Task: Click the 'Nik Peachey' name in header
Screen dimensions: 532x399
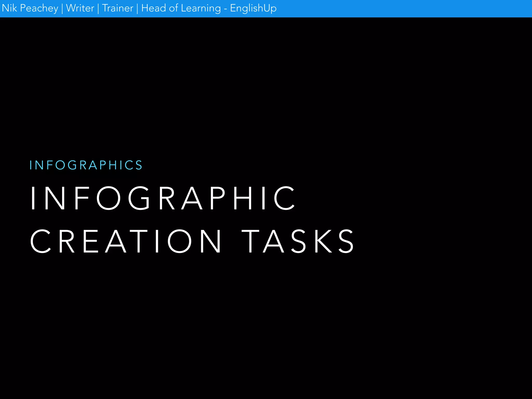Action: (x=30, y=8)
